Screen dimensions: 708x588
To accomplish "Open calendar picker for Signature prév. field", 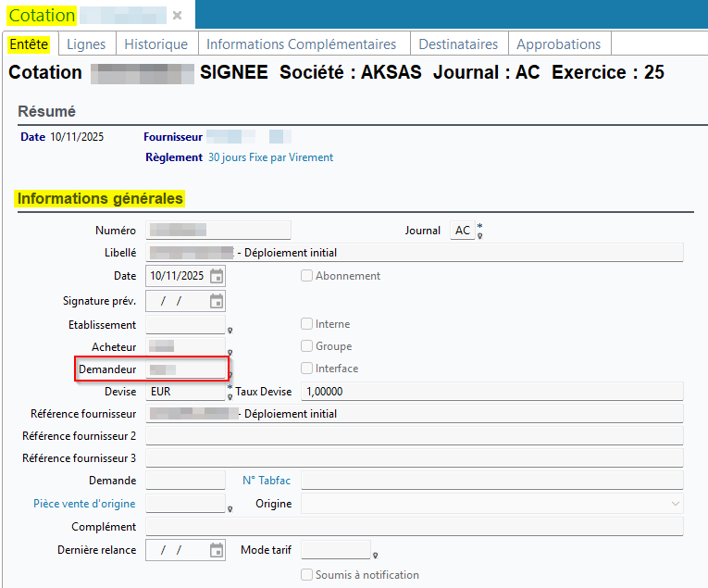I will coord(217,301).
